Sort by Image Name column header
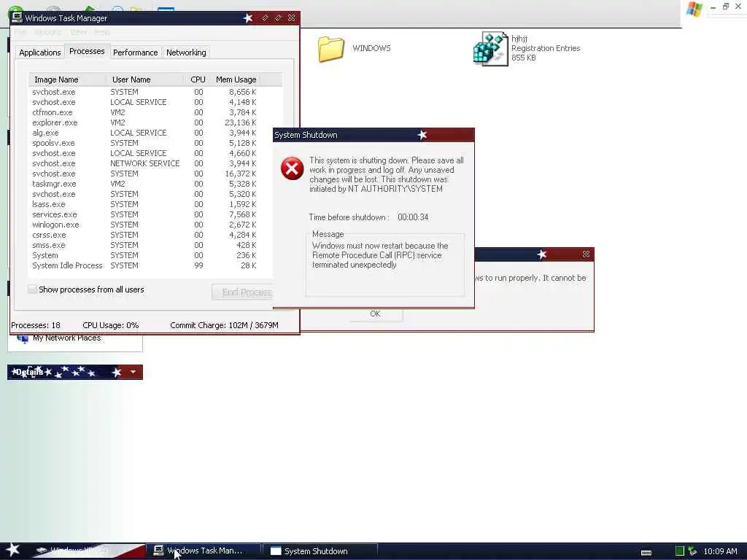Viewport: 747px width, 560px height. (68, 79)
